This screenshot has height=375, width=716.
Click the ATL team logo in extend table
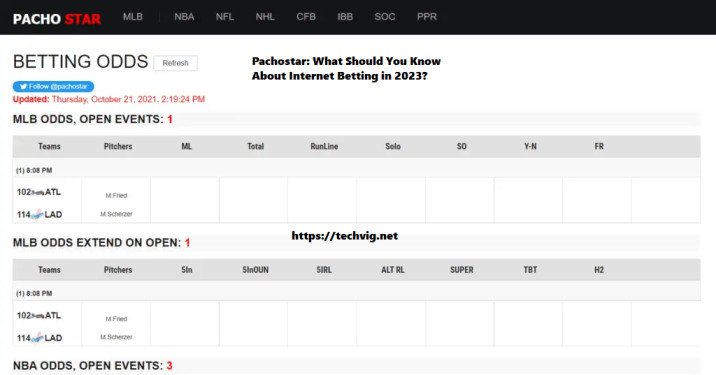38,316
